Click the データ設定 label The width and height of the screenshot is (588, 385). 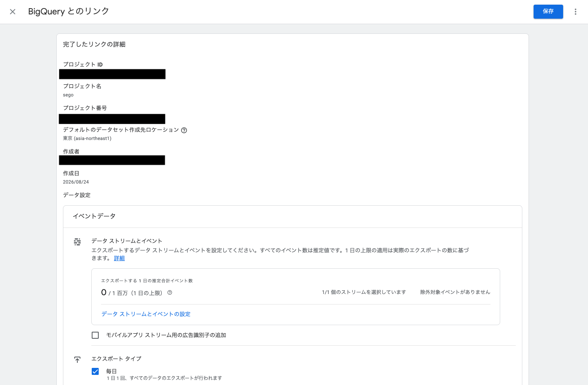coord(77,195)
